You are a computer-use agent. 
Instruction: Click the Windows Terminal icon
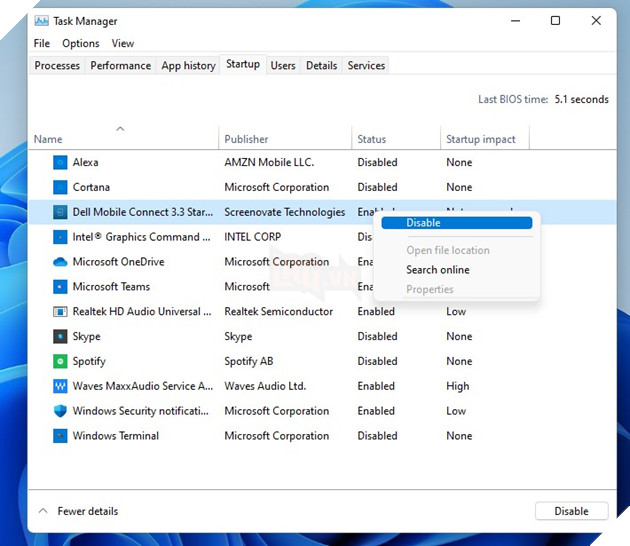point(60,436)
